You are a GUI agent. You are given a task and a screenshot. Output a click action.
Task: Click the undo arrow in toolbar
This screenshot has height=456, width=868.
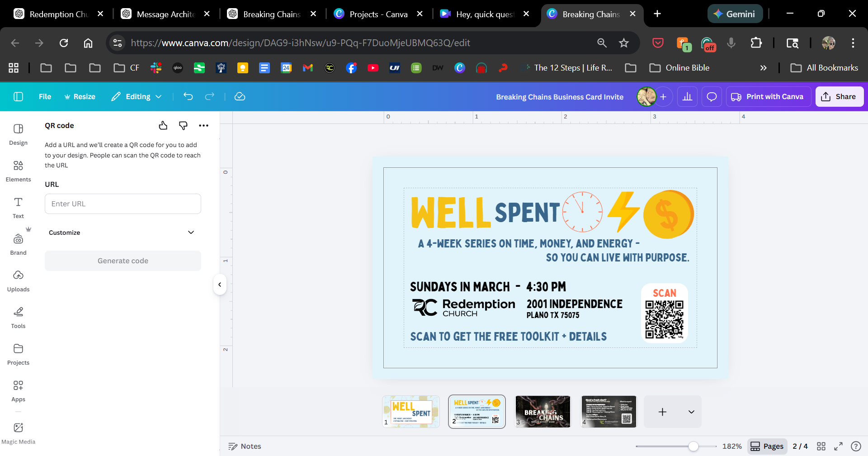tap(188, 96)
